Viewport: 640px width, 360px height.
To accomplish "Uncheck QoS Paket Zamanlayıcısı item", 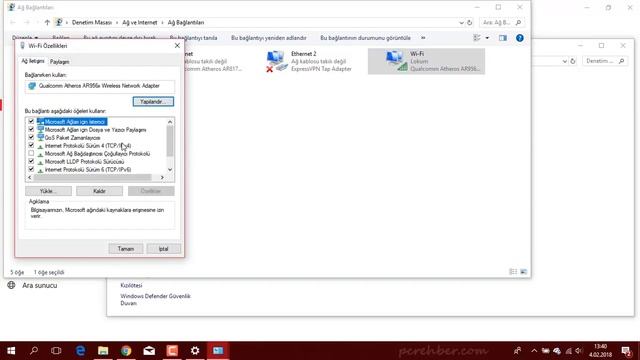I will [x=31, y=138].
